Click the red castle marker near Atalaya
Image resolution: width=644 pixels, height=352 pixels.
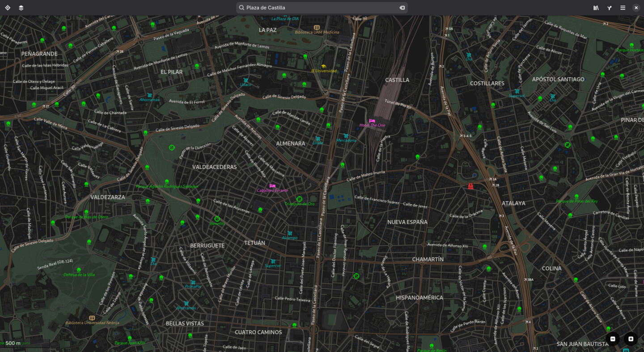470,186
